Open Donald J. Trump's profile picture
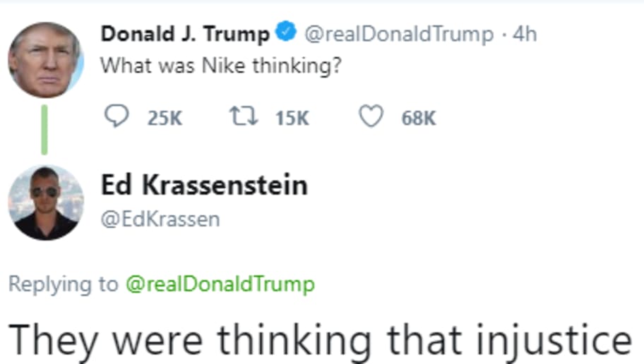644x364 pixels. tap(46, 60)
